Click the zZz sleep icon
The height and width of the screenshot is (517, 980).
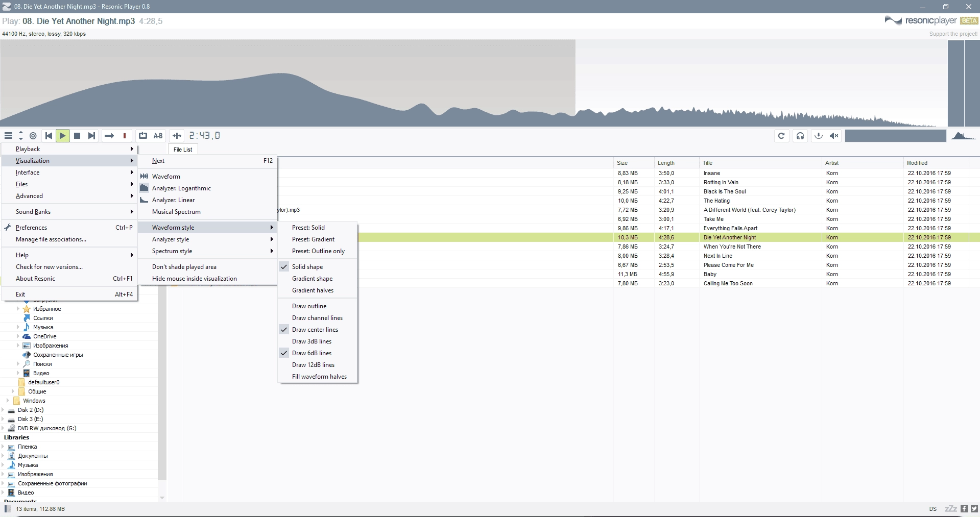pyautogui.click(x=950, y=509)
